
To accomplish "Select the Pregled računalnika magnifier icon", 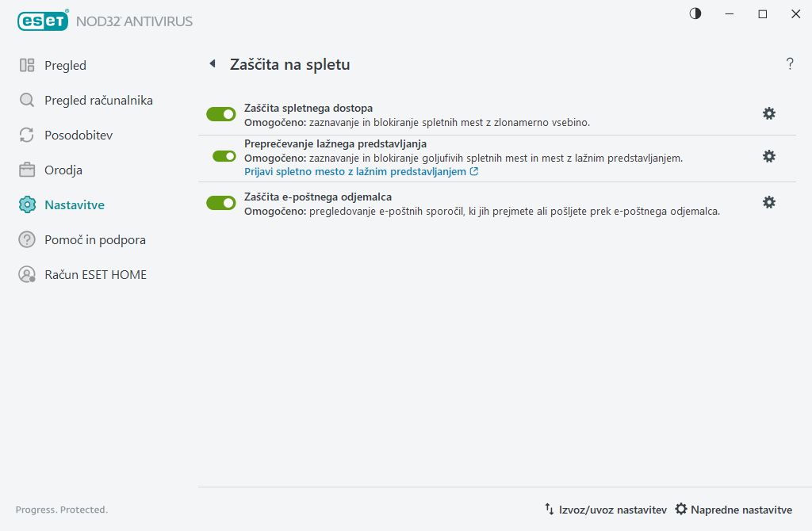I will click(27, 100).
